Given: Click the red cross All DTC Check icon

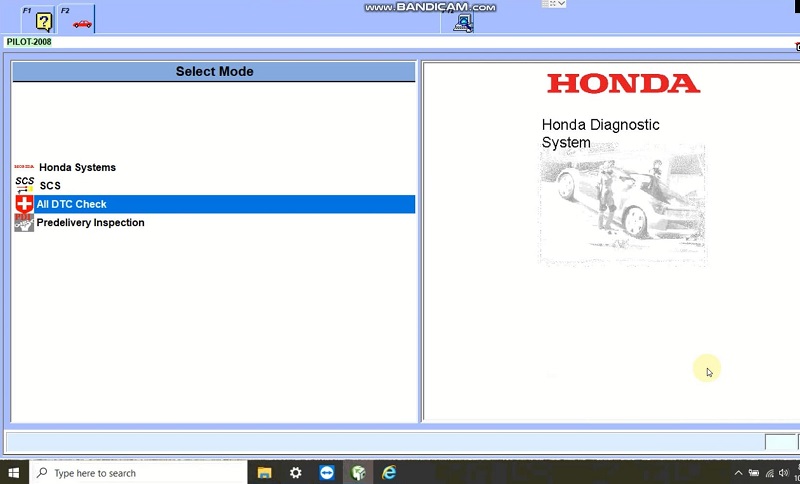Looking at the screenshot, I should [24, 204].
